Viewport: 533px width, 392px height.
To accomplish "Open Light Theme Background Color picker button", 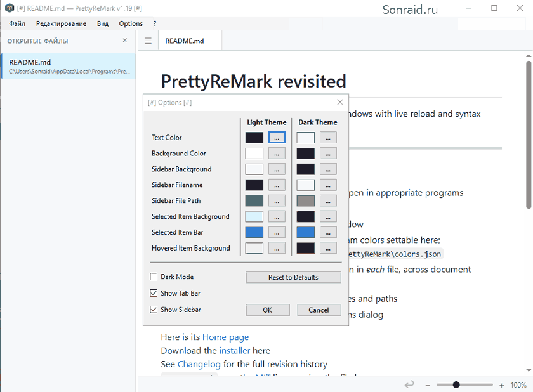I will [x=277, y=154].
